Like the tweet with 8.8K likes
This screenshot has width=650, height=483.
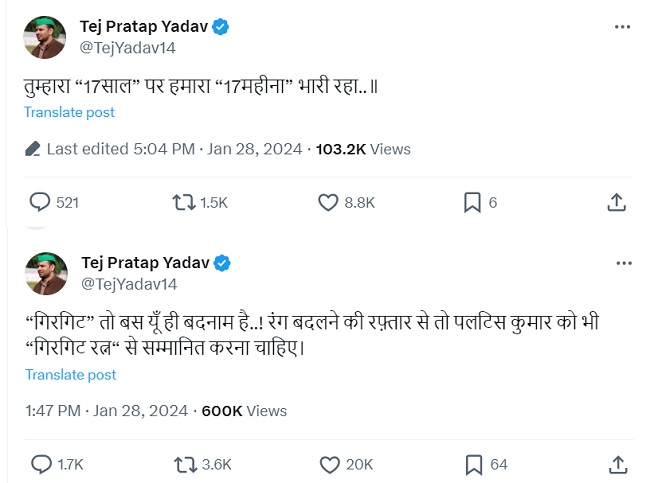click(329, 202)
